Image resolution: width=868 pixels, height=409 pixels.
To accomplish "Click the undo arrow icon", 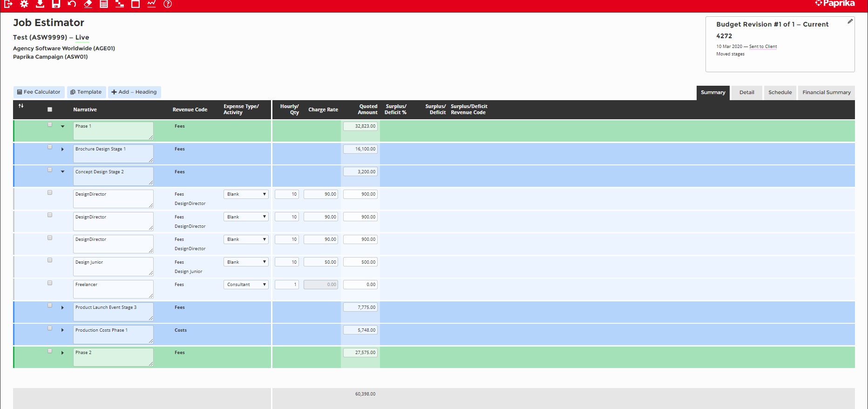I will pyautogui.click(x=72, y=4).
